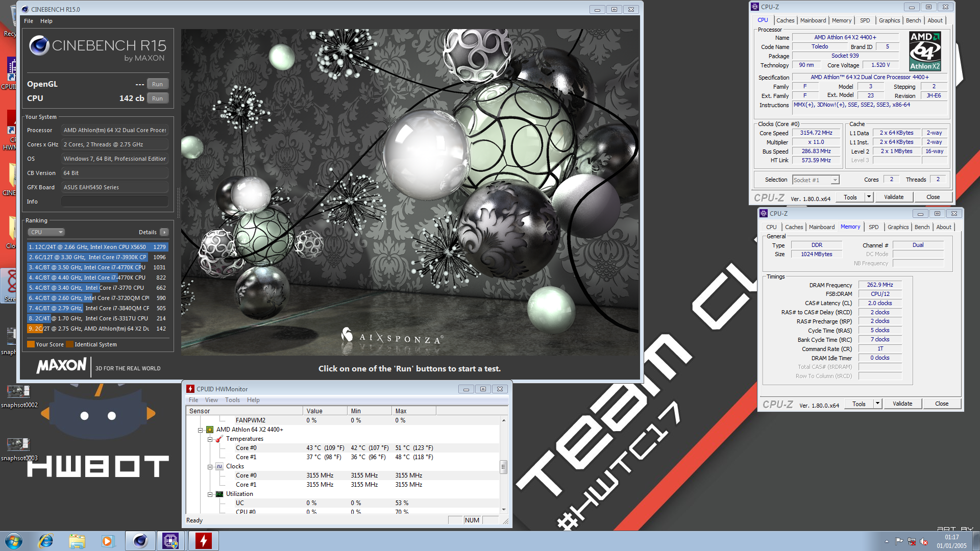This screenshot has width=980, height=551.
Task: Open HWMonitor View menu
Action: pos(211,400)
